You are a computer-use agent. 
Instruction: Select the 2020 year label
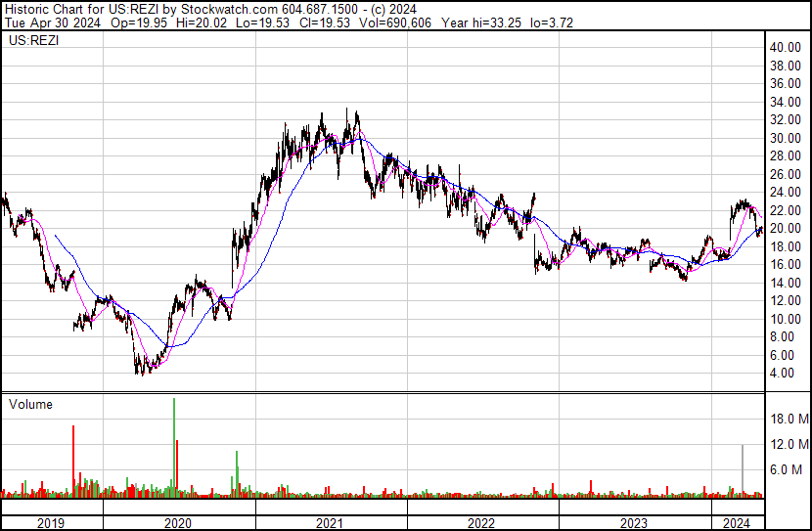(x=178, y=523)
